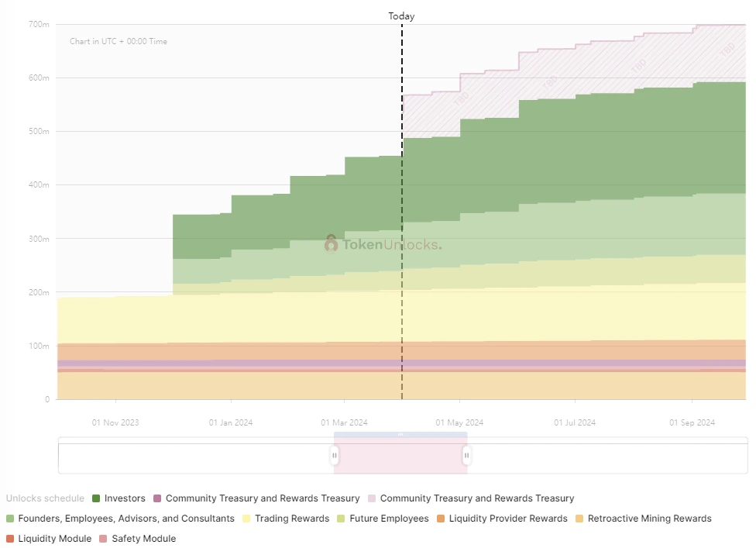
Task: Click the left handle of the range slider
Action: click(335, 456)
